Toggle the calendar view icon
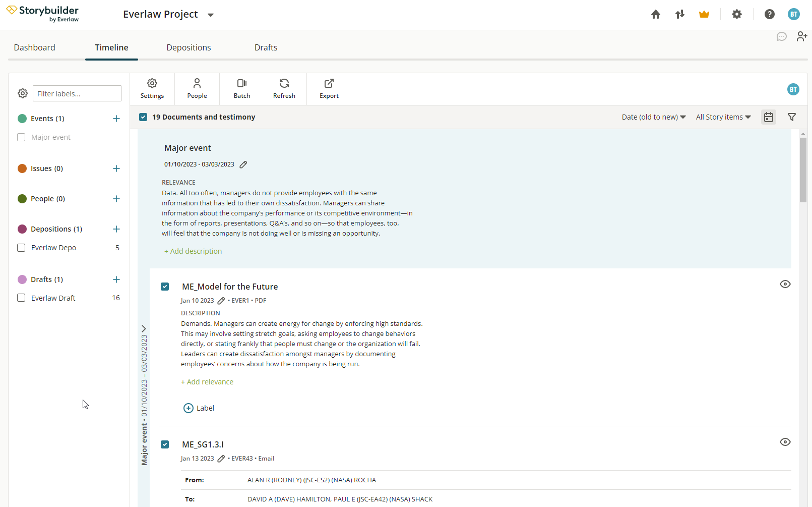Image resolution: width=812 pixels, height=507 pixels. [x=769, y=117]
